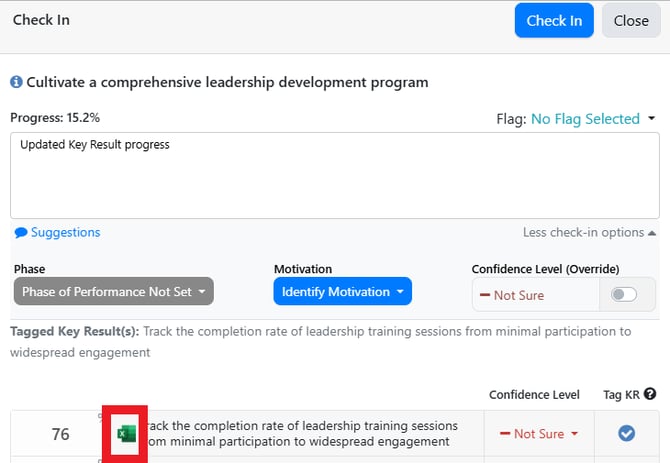Viewport: 670px width, 463px height.
Task: Open the 'Phase of Performance Not Set' dropdown
Action: coord(114,292)
